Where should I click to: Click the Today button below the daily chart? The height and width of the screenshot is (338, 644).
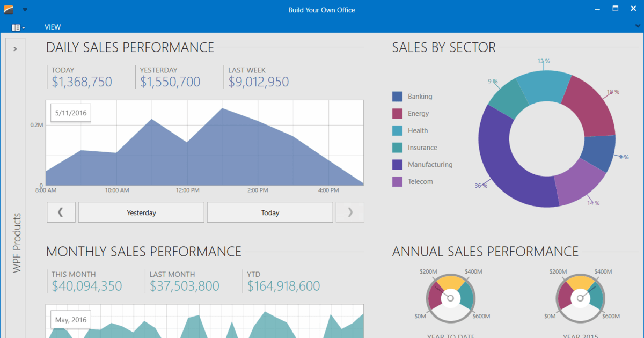click(x=269, y=212)
